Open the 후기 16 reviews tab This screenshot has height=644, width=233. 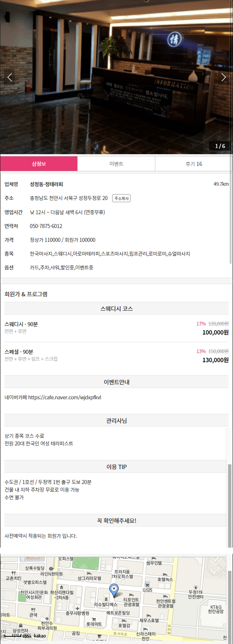(x=194, y=164)
